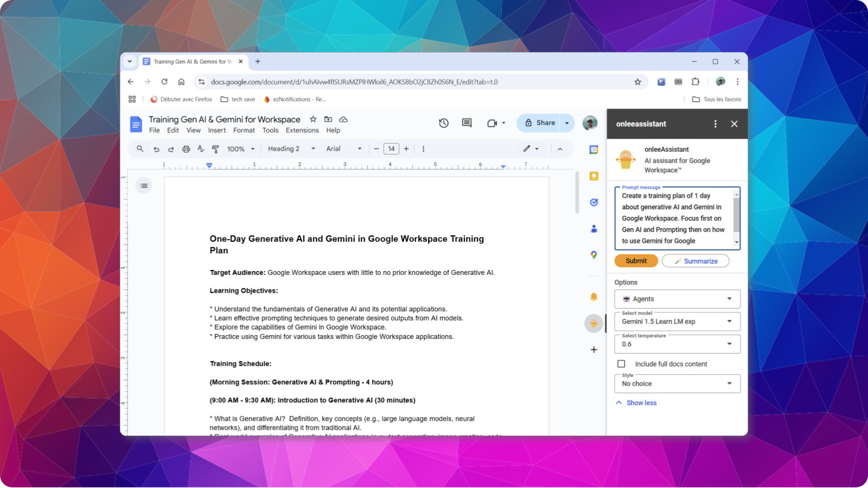Open the Calendar side panel
This screenshot has height=488, width=868.
coord(594,150)
